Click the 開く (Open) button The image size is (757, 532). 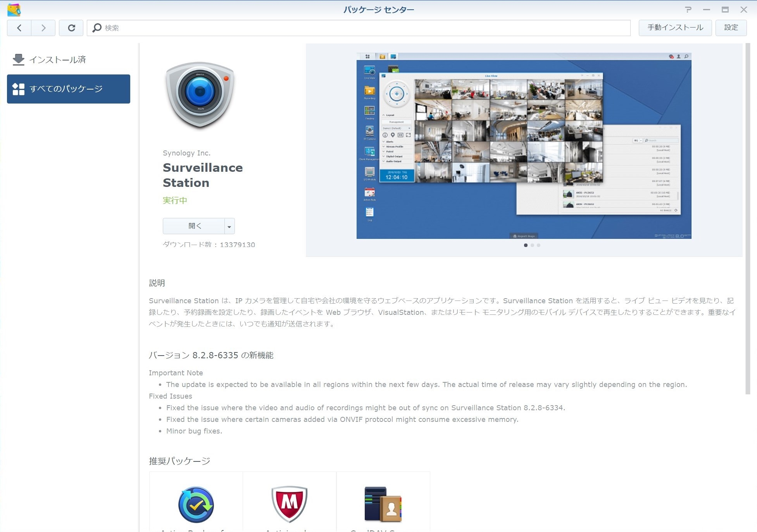(x=194, y=226)
